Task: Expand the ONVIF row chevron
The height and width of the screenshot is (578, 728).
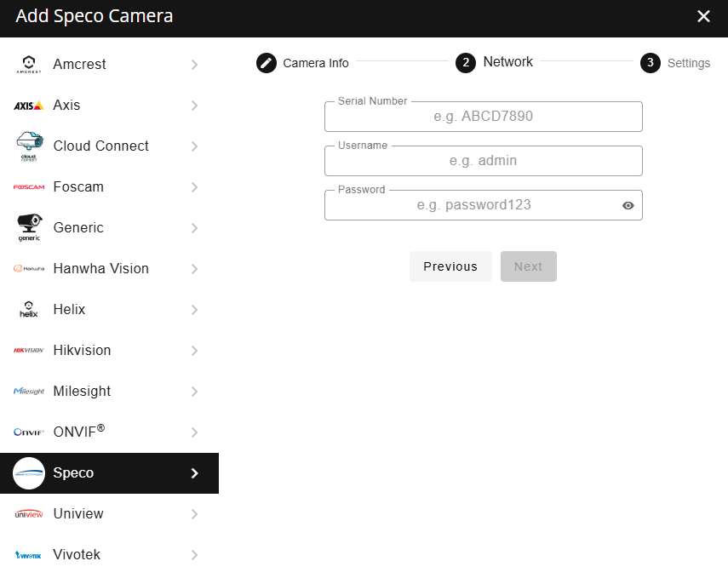Action: (194, 432)
